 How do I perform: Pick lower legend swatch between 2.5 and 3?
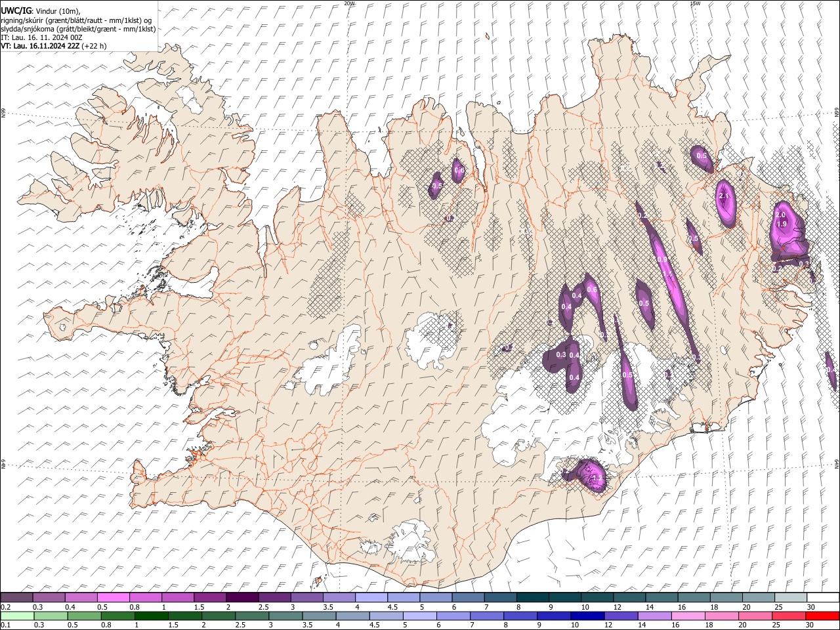(252, 616)
